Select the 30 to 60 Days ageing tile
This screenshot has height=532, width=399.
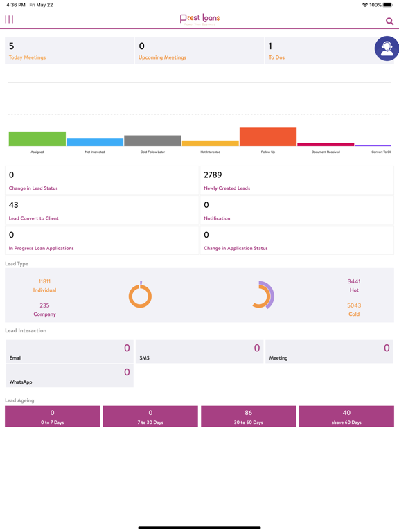pyautogui.click(x=249, y=416)
